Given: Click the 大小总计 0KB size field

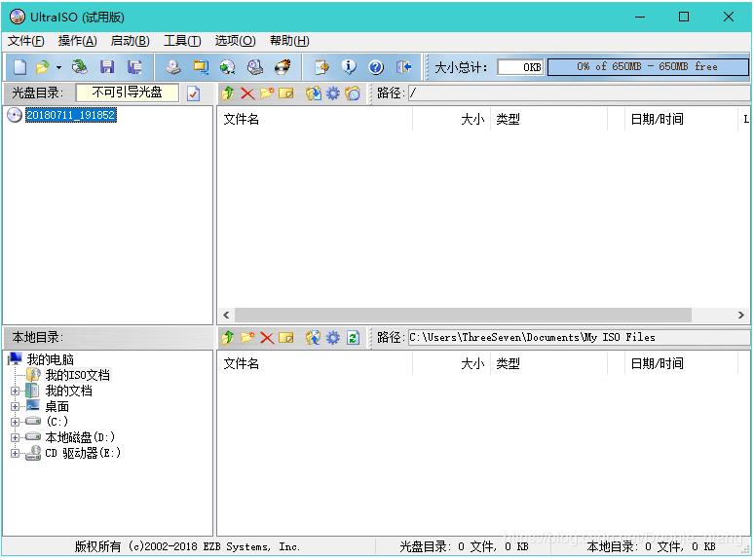Looking at the screenshot, I should pos(521,67).
